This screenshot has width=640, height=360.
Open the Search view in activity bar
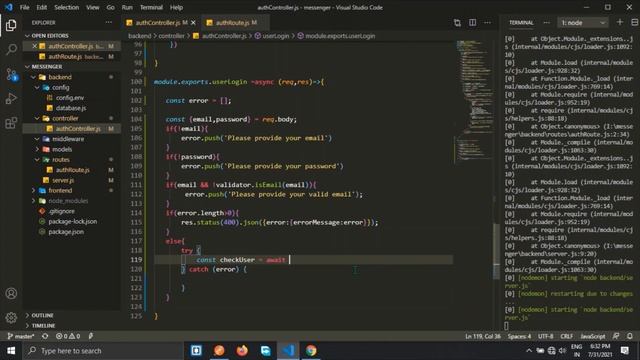[11, 50]
